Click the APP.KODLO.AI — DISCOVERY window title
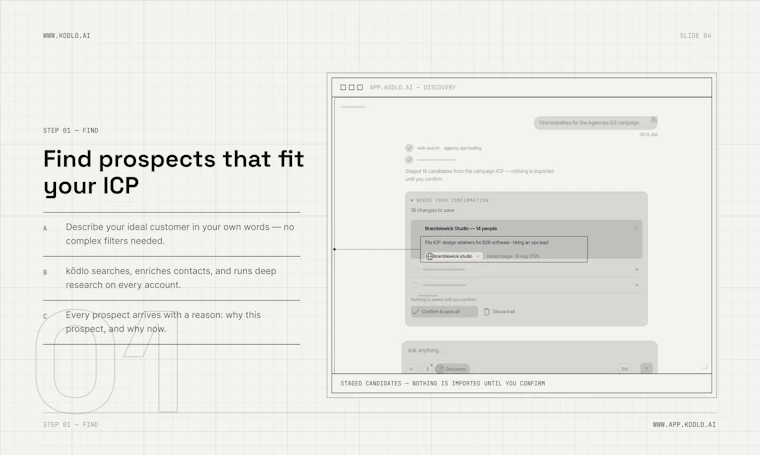 [412, 87]
